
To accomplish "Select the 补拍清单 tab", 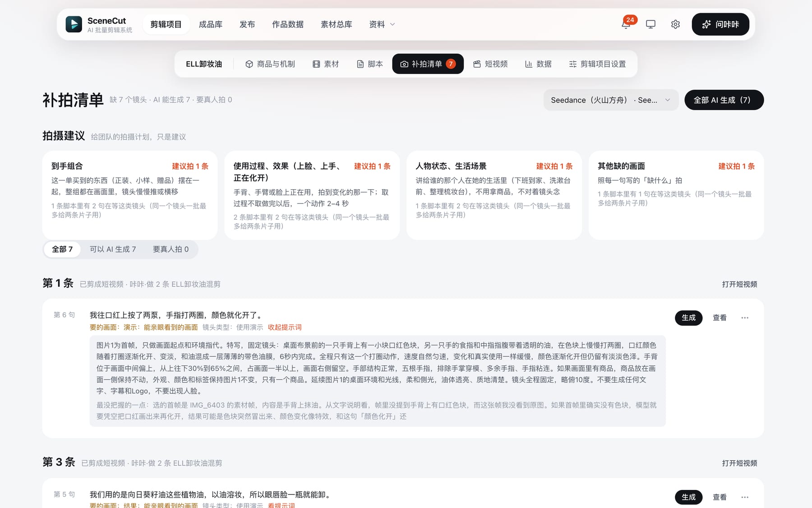I will 428,64.
